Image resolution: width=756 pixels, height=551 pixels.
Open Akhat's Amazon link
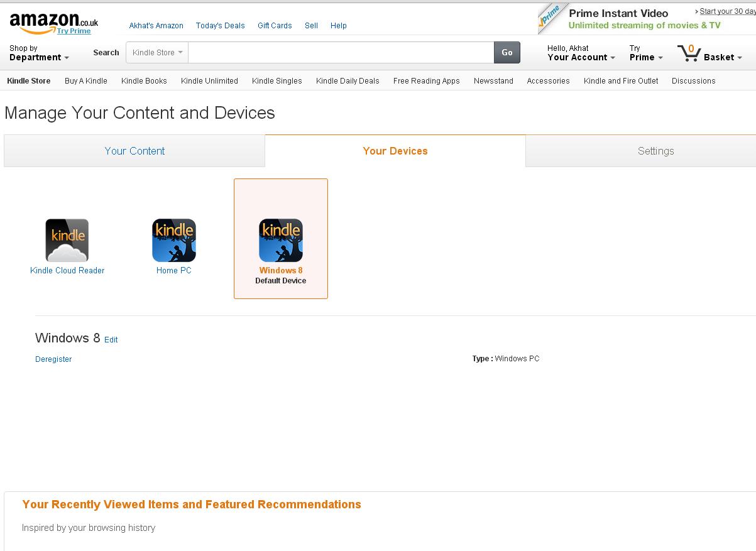point(156,26)
